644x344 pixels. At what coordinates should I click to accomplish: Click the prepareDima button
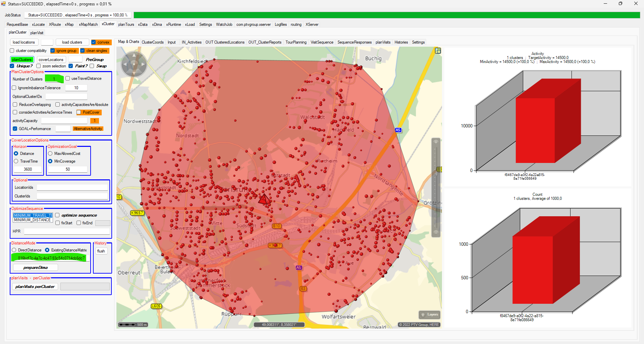point(35,268)
